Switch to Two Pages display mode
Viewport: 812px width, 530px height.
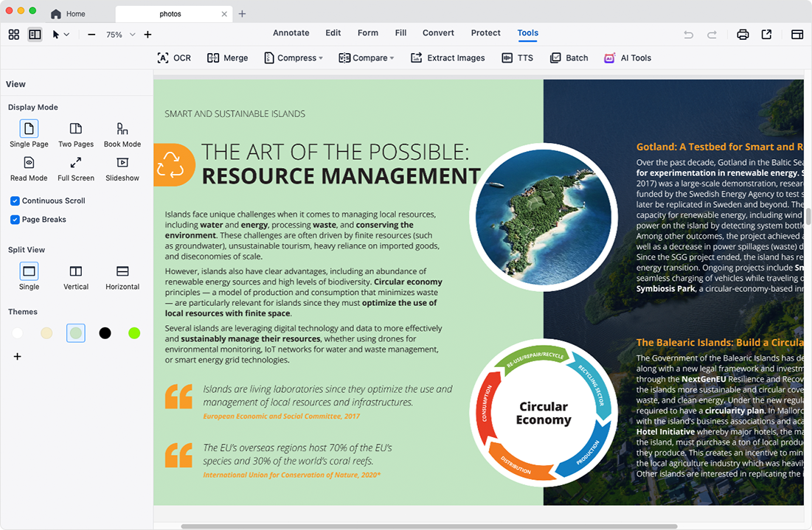(76, 134)
